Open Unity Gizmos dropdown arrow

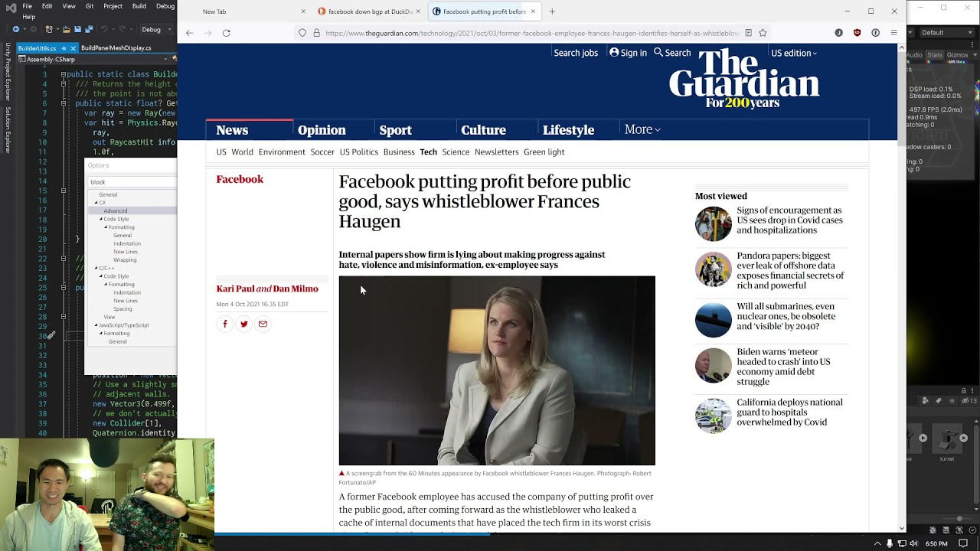(975, 55)
